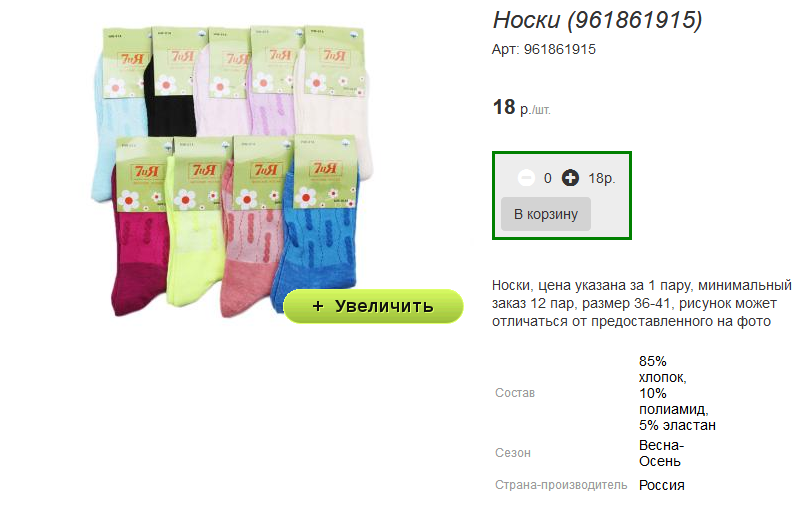Click the product description paragraph

[642, 303]
